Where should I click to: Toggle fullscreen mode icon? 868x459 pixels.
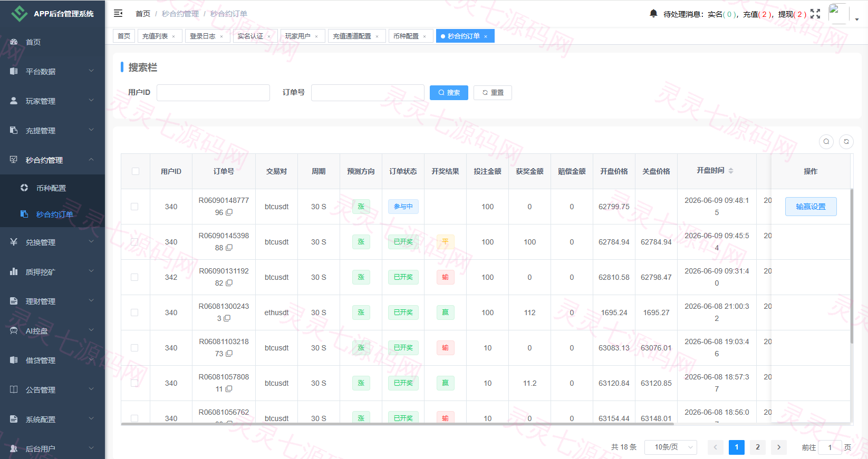point(815,14)
